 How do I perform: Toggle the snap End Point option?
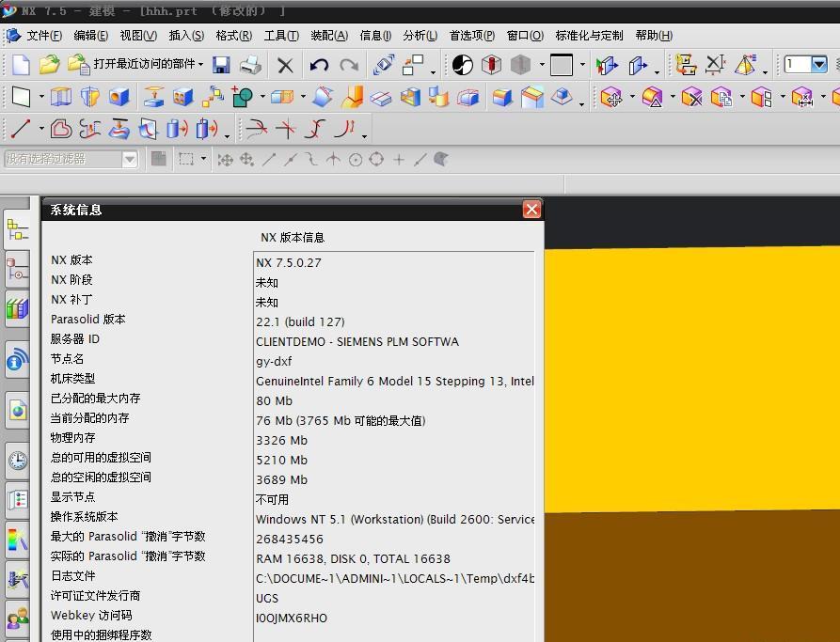pos(269,159)
